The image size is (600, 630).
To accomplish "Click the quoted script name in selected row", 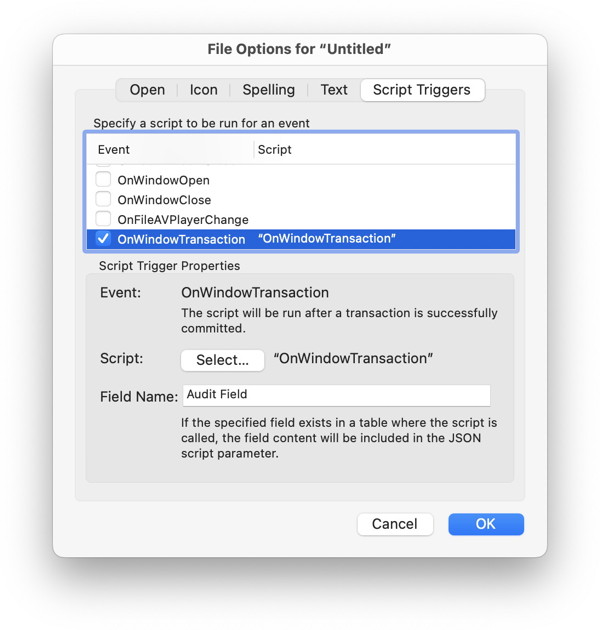I will point(327,239).
